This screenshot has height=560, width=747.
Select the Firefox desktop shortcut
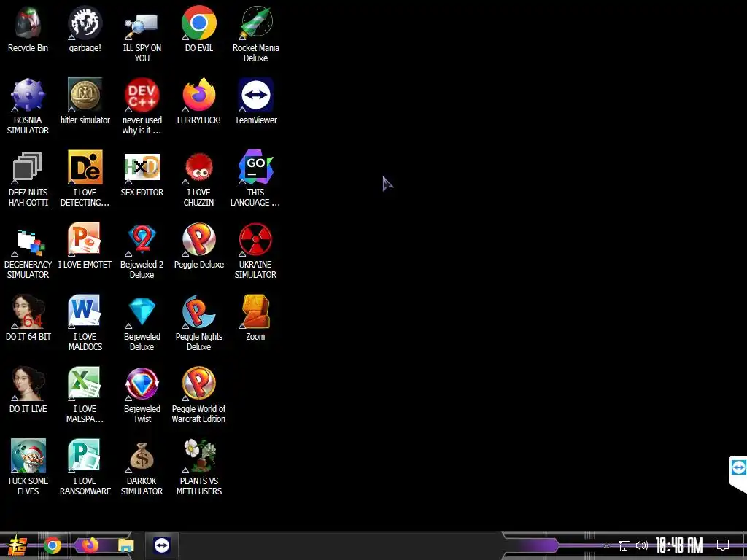[198, 96]
